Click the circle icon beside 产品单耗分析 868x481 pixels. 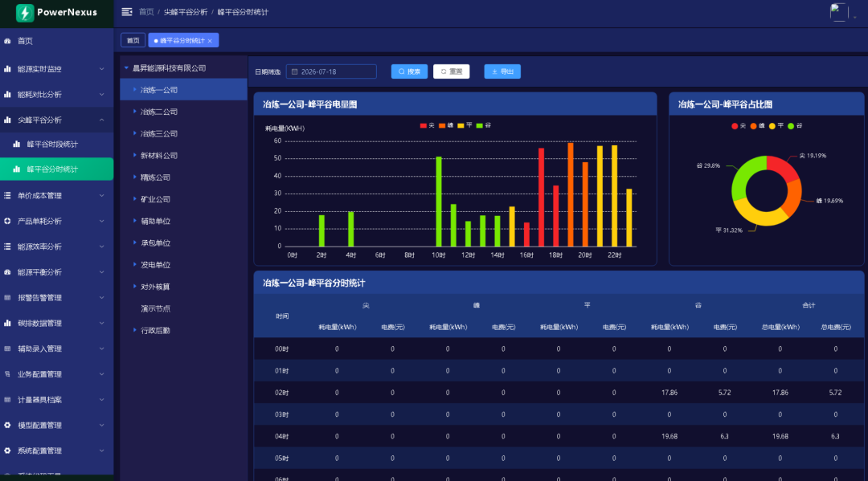8,221
